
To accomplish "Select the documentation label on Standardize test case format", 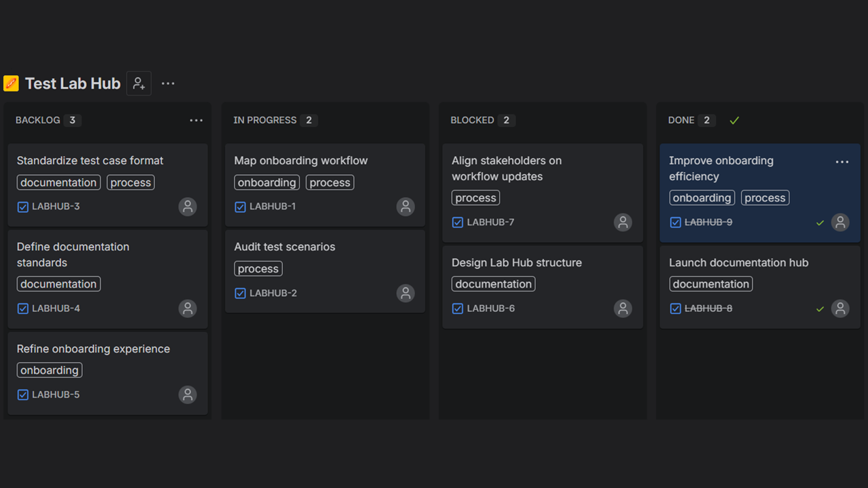I will [58, 182].
